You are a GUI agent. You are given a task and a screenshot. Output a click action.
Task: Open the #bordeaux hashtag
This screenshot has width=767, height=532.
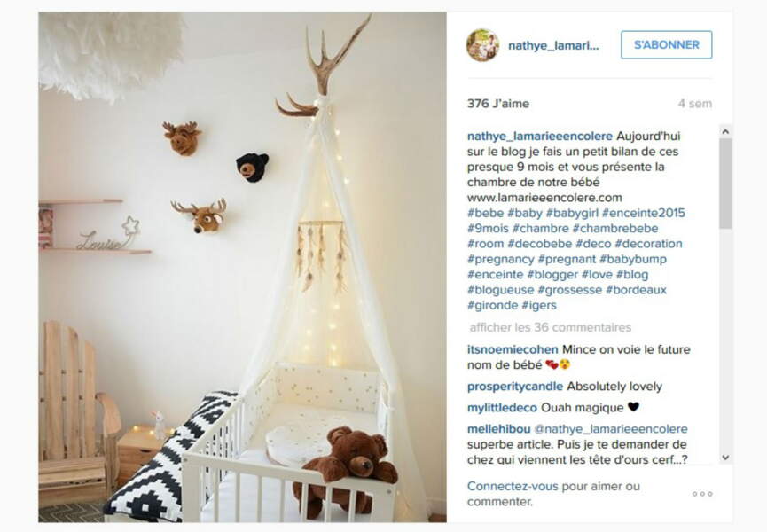636,290
